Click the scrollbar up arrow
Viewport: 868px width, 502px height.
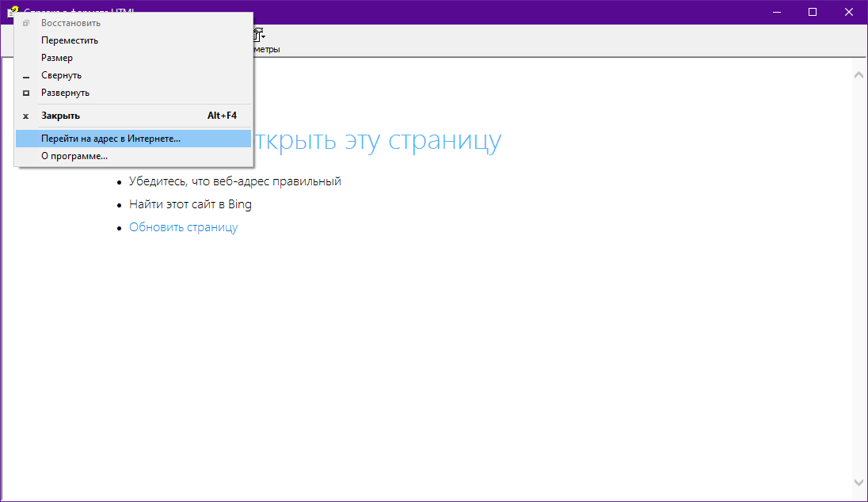[x=858, y=74]
